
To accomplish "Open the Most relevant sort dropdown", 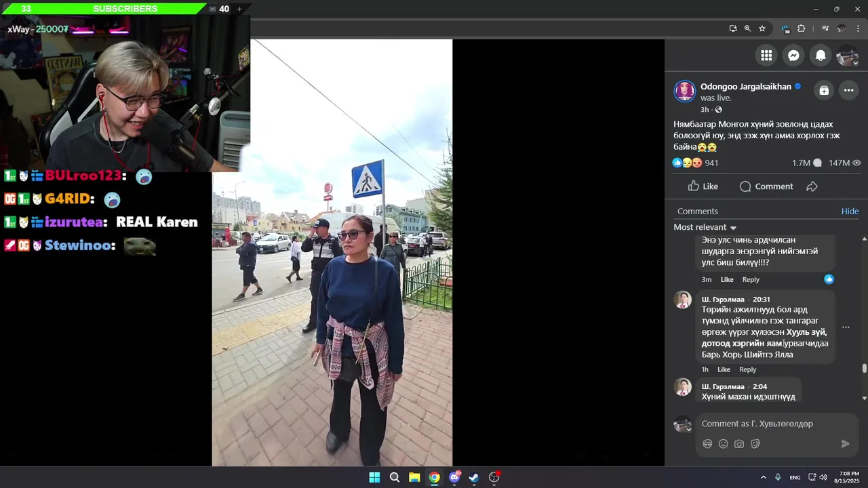I will tap(705, 227).
